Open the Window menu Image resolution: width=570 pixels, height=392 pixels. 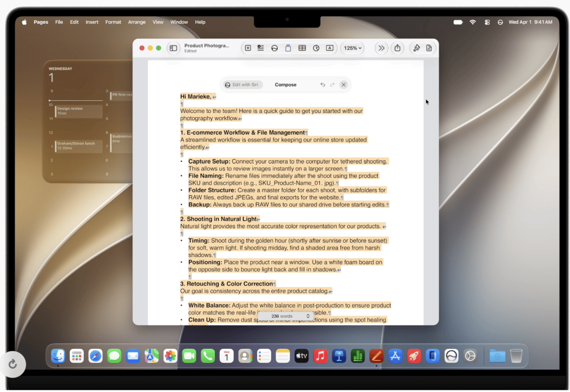[x=179, y=22]
